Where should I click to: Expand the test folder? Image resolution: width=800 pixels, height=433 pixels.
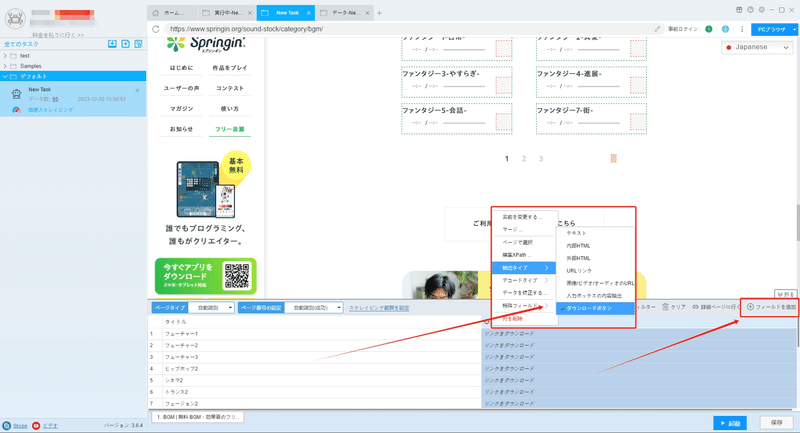[5, 56]
